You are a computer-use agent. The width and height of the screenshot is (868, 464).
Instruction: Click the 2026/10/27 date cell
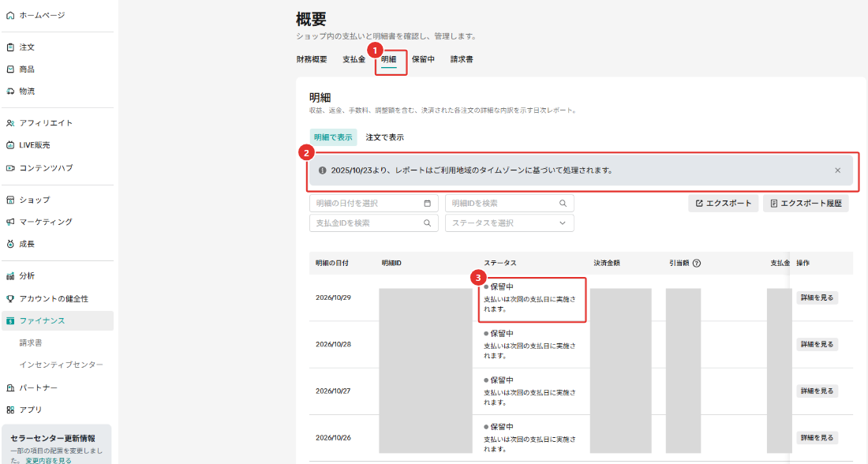333,391
